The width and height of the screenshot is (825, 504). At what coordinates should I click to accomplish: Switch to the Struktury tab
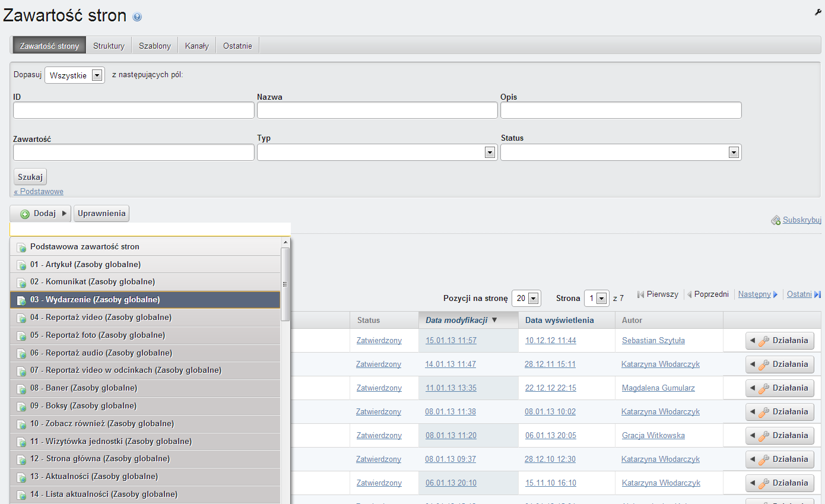pos(109,46)
